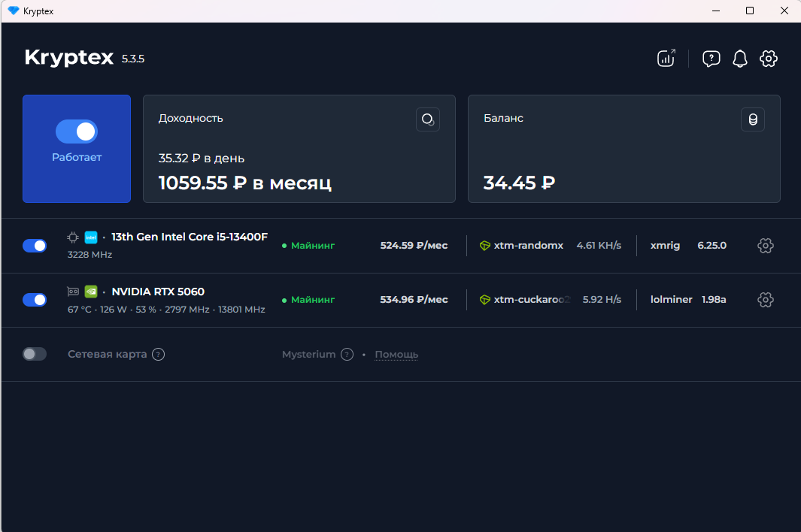Close the Kryptex window
This screenshot has width=801, height=532.
tap(784, 11)
